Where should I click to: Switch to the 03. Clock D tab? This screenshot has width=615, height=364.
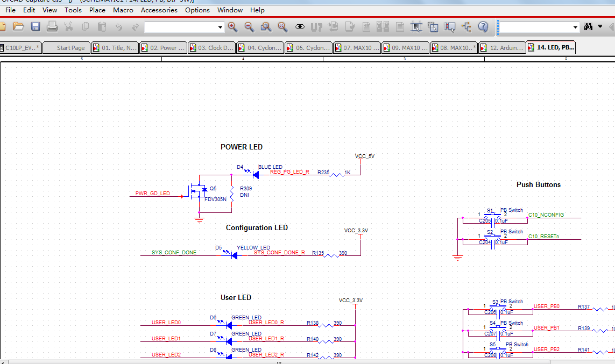tap(211, 48)
